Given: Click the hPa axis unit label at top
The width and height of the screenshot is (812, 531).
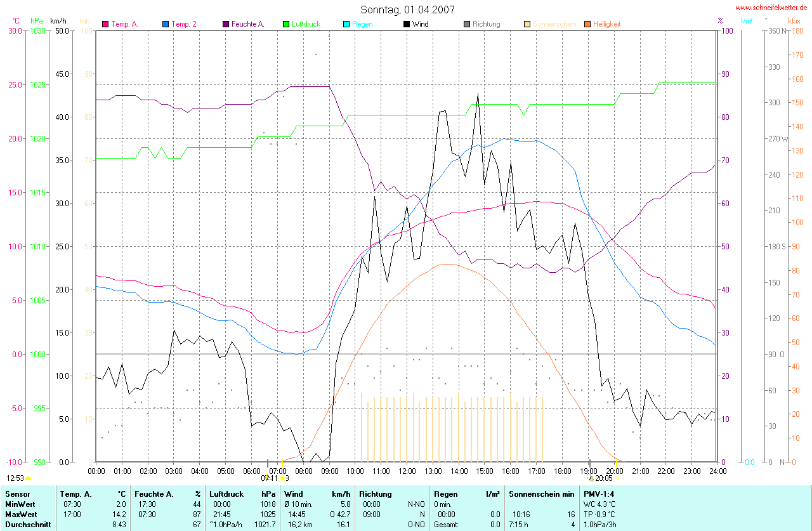Looking at the screenshot, I should [36, 21].
